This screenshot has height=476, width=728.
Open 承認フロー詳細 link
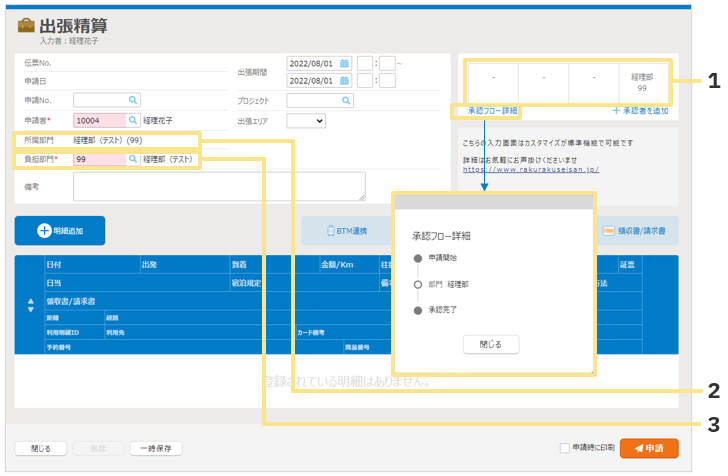click(492, 111)
